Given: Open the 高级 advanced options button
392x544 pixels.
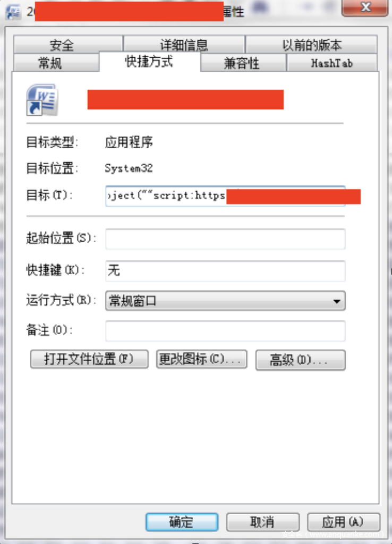Looking at the screenshot, I should coord(301,360).
